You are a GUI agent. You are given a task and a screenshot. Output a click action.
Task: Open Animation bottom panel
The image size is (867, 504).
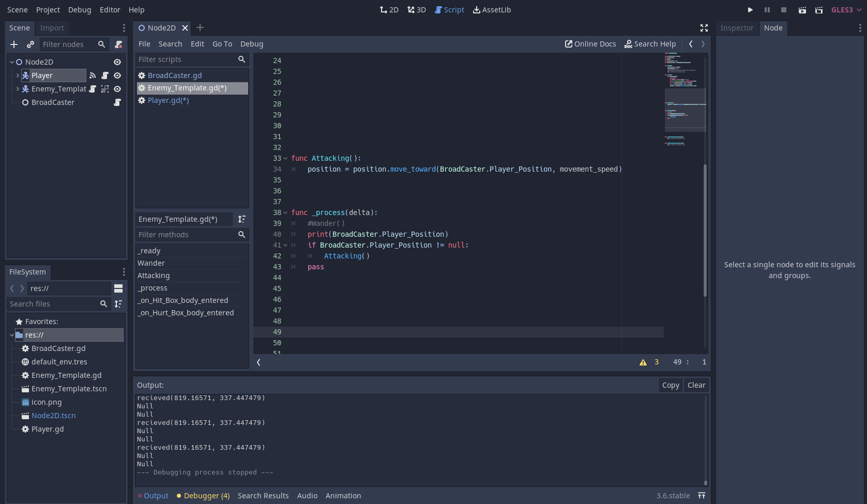343,496
